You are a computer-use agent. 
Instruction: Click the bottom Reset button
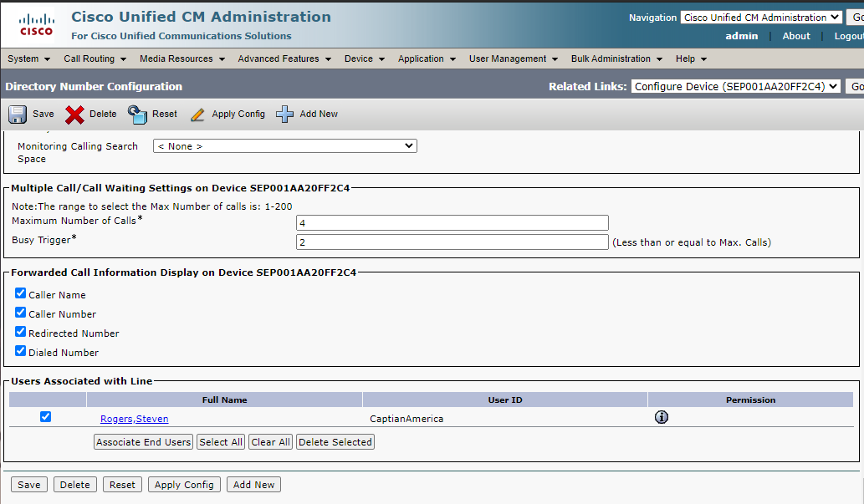point(122,485)
